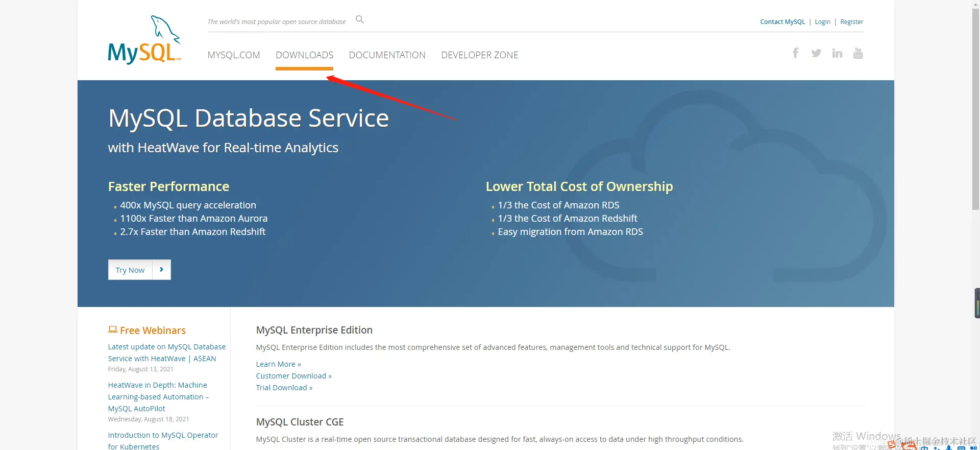Viewport: 980px width, 450px height.
Task: Switch to DEVELOPER ZONE tab
Action: (480, 55)
